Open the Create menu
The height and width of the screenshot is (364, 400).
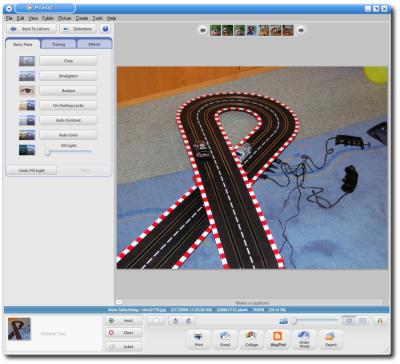[82, 18]
